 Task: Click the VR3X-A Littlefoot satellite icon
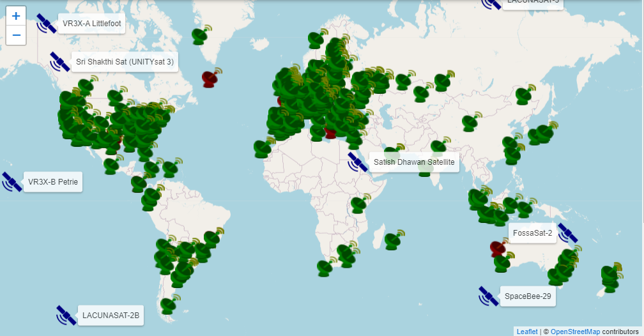click(x=46, y=24)
